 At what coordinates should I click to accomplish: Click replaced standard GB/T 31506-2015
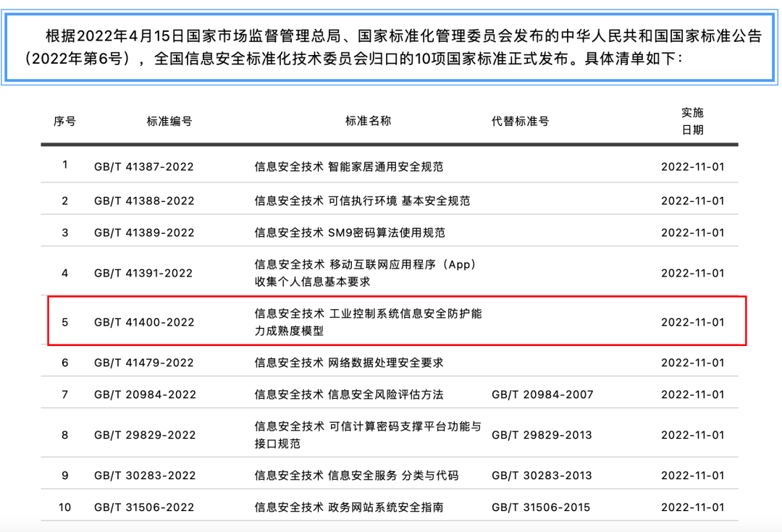point(542,507)
